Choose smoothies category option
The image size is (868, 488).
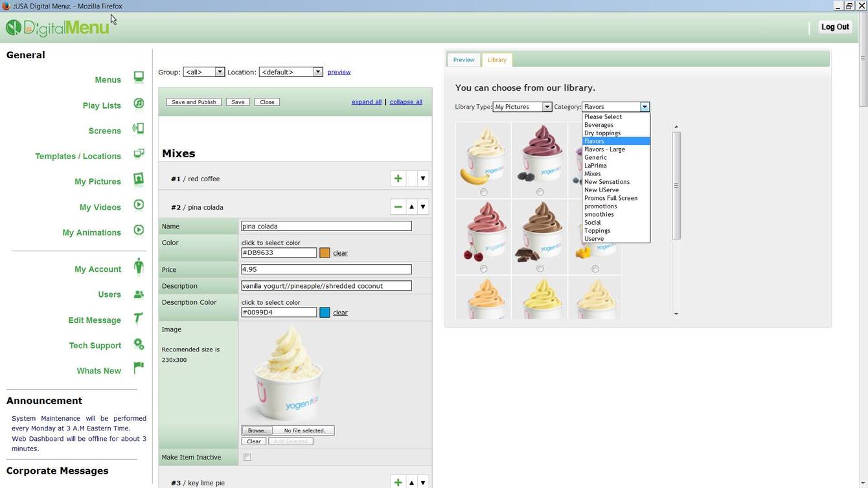click(x=599, y=214)
